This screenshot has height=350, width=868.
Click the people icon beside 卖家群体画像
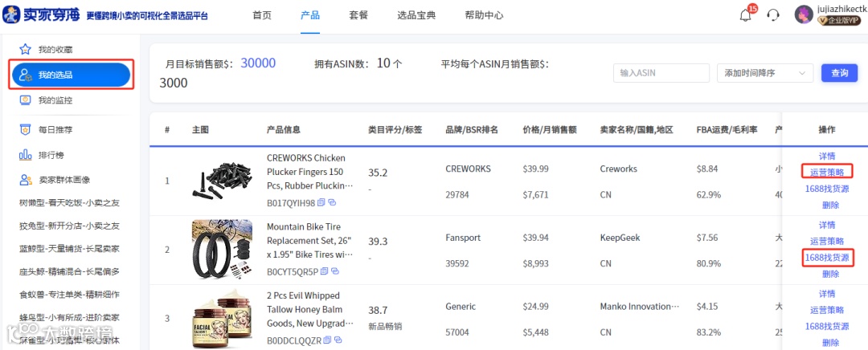click(x=25, y=180)
